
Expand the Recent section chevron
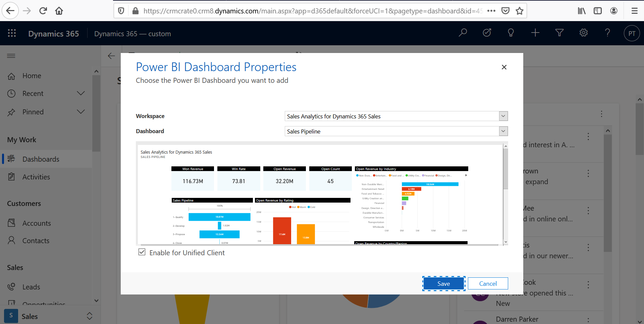coord(81,93)
